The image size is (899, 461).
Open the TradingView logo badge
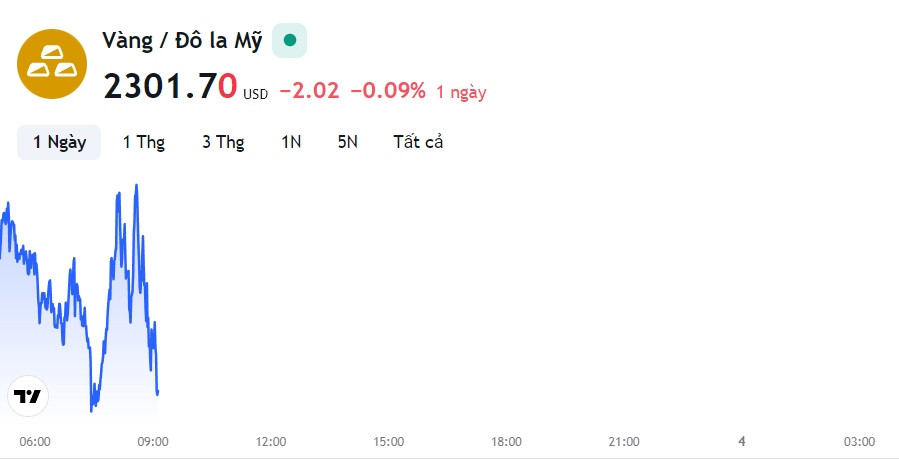(x=28, y=396)
